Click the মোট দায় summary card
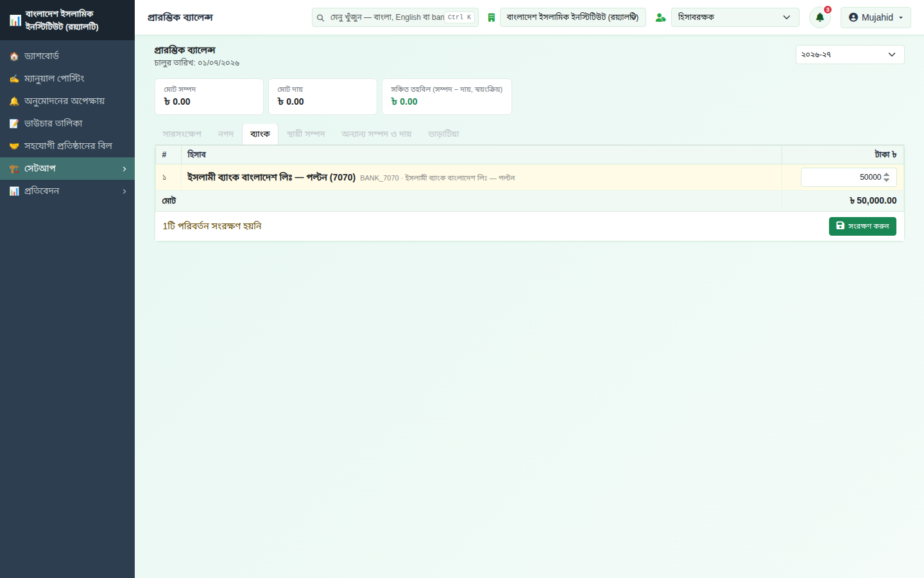Viewport: 924px width, 578px height. (323, 97)
